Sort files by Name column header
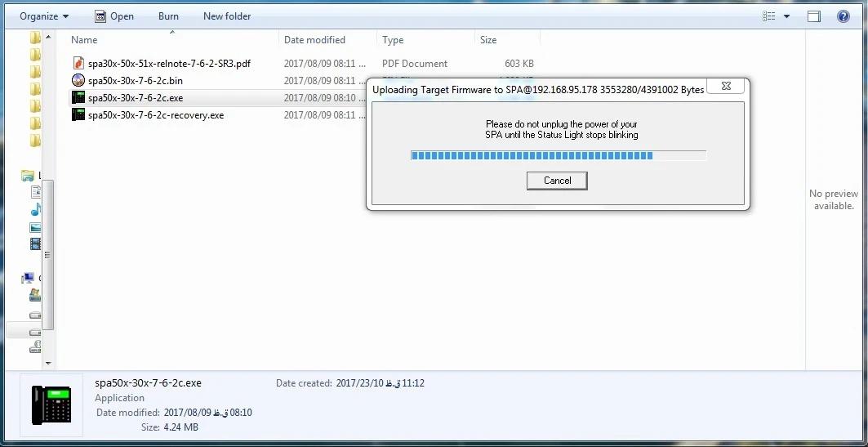868x447 pixels. pyautogui.click(x=84, y=40)
